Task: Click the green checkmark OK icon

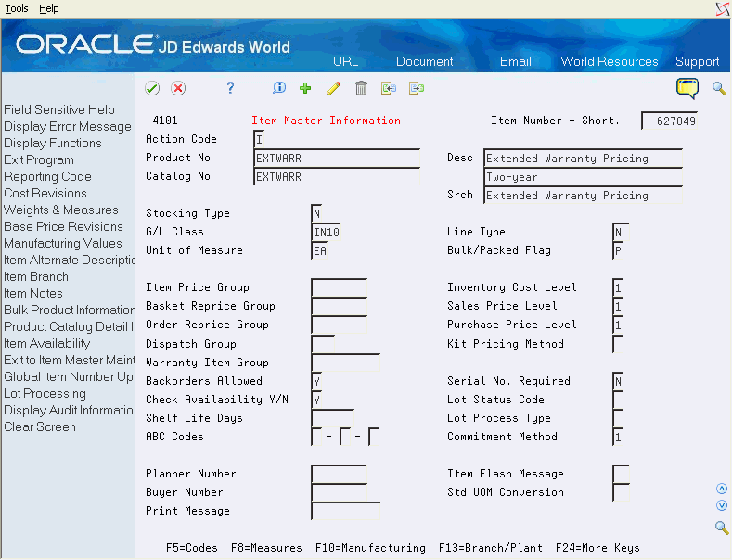Action: pos(152,88)
